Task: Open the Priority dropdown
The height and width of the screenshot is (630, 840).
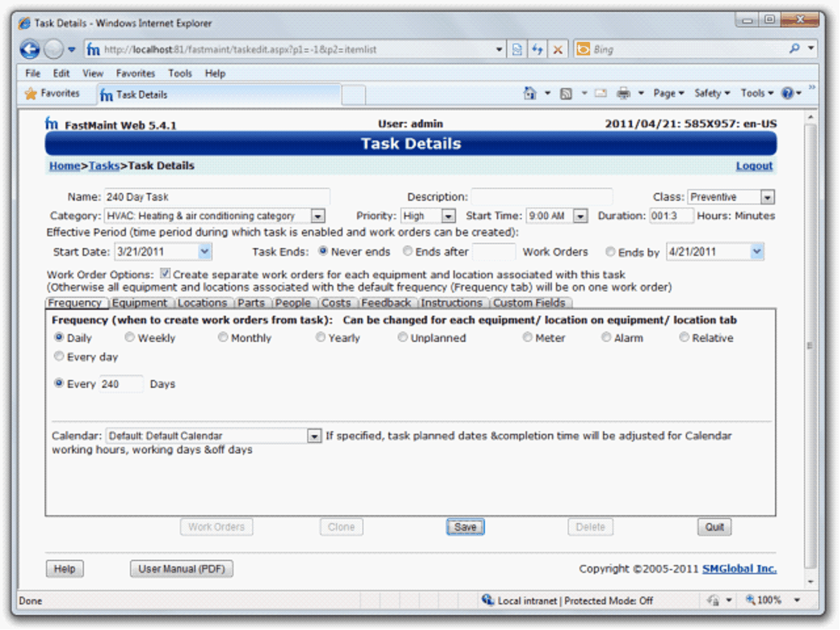Action: (448, 216)
